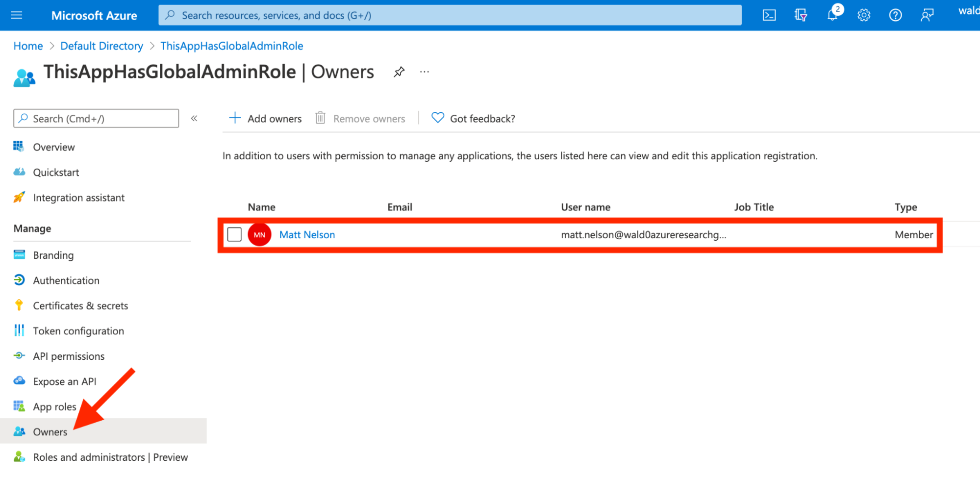The height and width of the screenshot is (477, 980).
Task: Open the Matt Nelson user link
Action: coord(307,235)
